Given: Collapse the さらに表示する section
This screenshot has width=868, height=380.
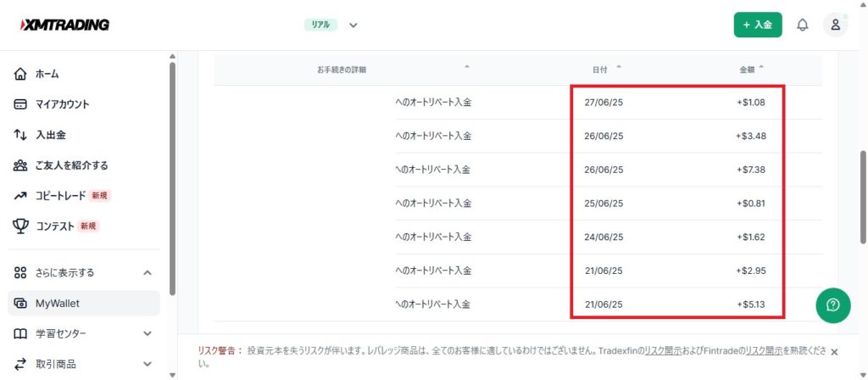Looking at the screenshot, I should click(x=147, y=272).
